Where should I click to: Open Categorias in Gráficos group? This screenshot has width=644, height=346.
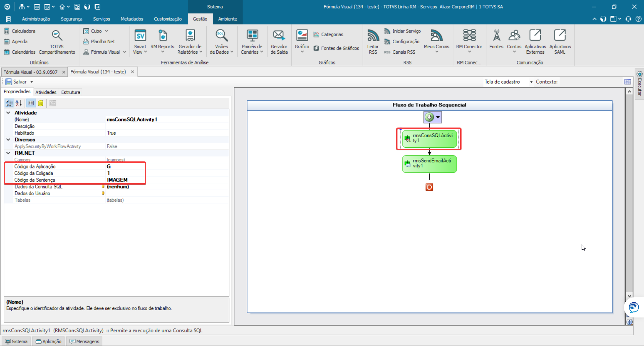[x=328, y=35]
